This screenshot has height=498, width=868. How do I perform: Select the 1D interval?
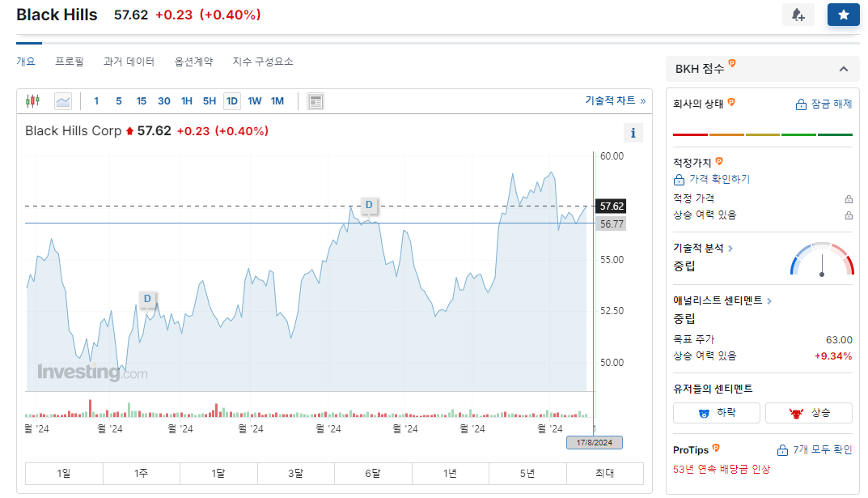(232, 101)
